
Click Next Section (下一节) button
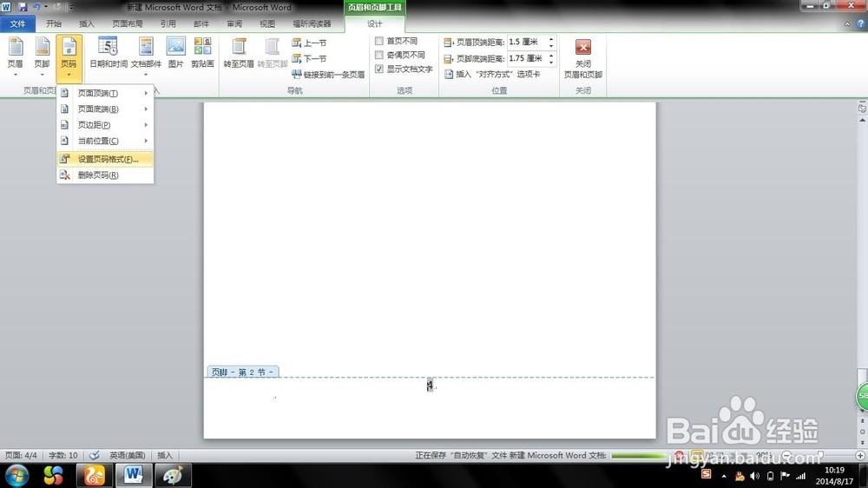point(309,58)
